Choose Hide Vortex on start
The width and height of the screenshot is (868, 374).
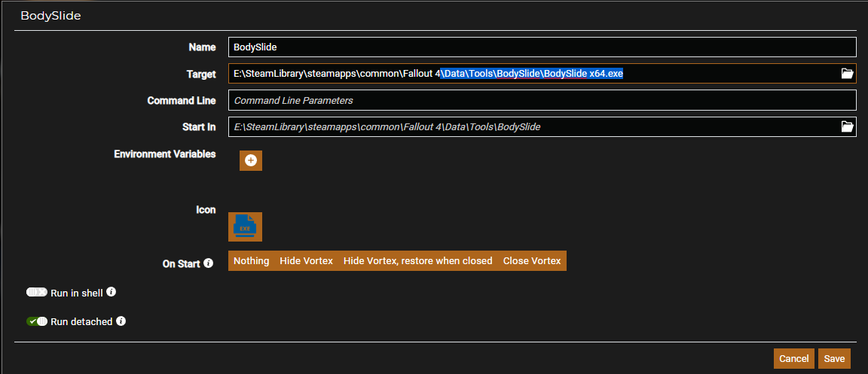pos(306,261)
